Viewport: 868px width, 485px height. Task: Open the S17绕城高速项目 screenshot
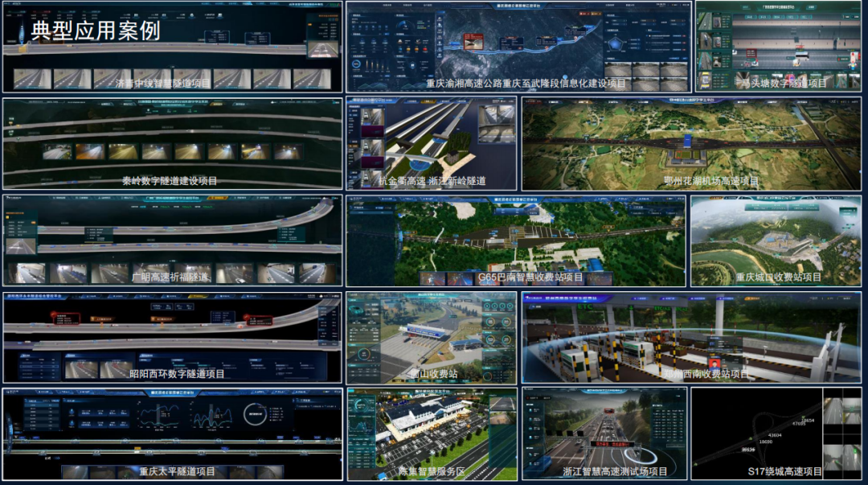776,434
